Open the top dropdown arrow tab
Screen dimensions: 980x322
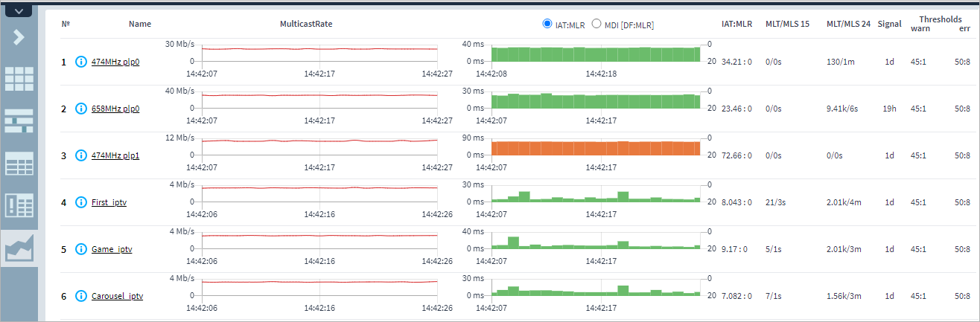19,11
